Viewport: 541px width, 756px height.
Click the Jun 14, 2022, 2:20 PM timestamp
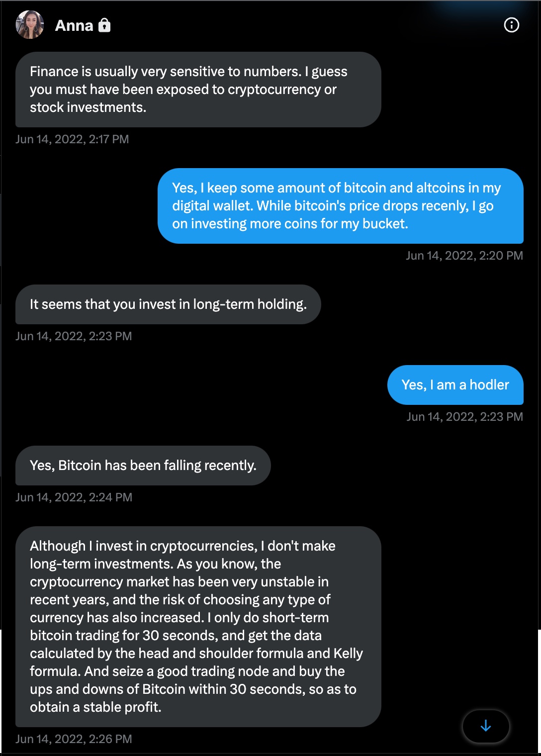click(464, 256)
